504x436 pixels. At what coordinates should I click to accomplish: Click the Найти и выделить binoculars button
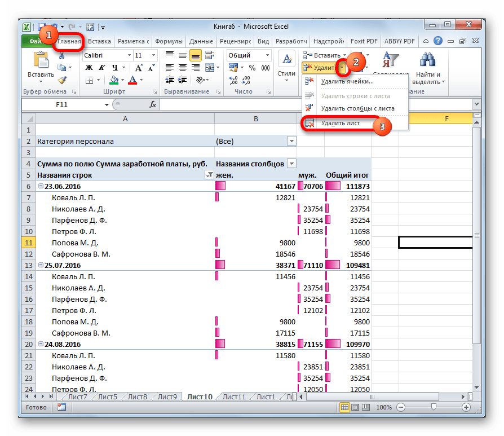coord(428,68)
